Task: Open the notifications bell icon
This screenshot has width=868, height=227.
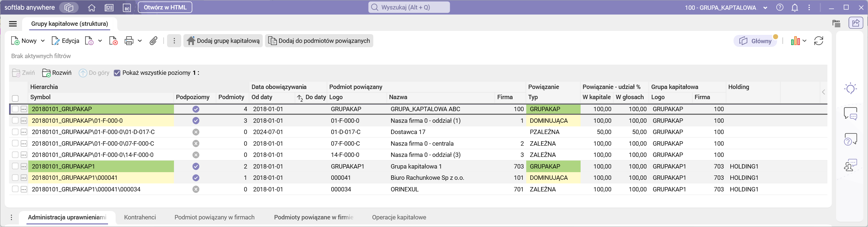Action: point(794,8)
